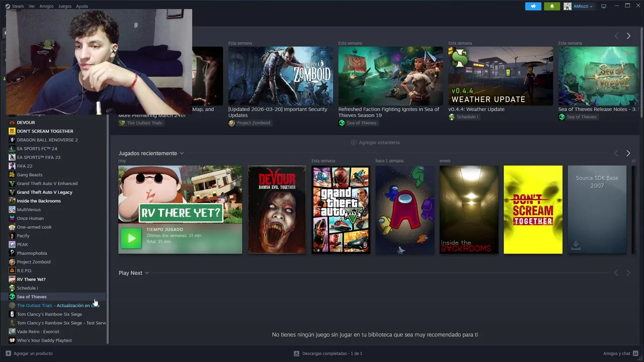Show next recently played games arrow

(628, 153)
